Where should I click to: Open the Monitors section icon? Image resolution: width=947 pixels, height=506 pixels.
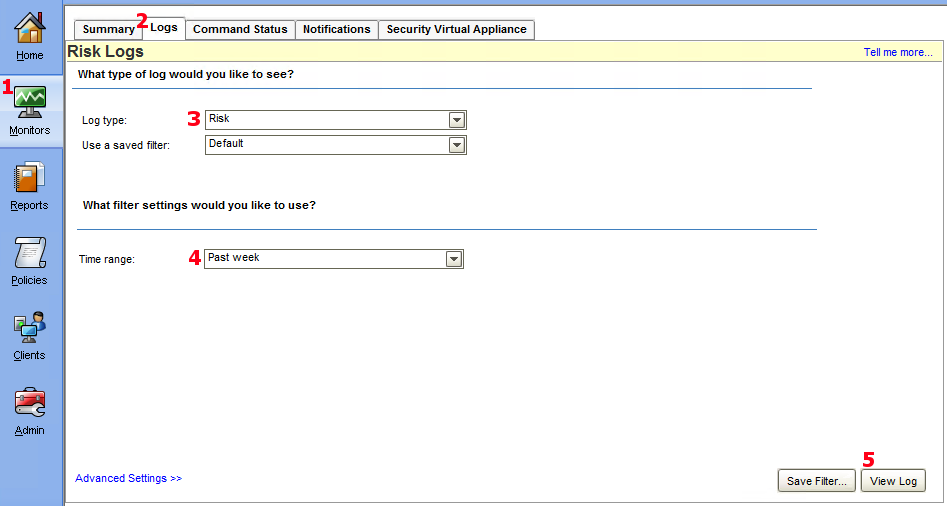[x=30, y=102]
